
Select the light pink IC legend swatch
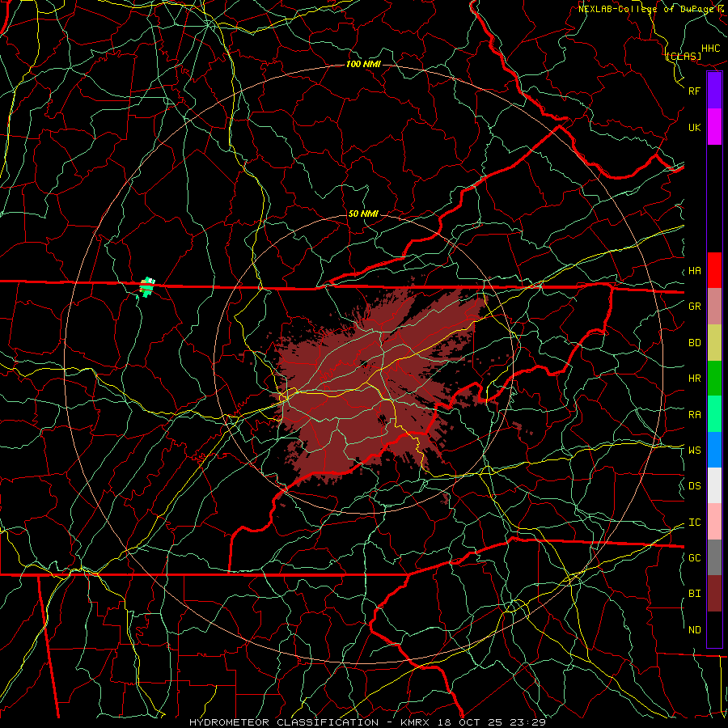714,522
